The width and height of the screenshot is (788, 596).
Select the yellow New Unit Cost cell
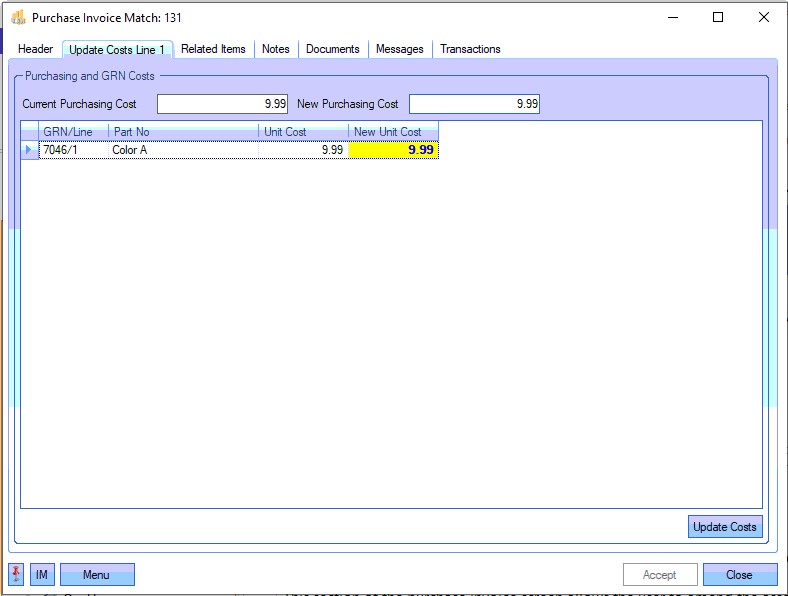(x=393, y=150)
